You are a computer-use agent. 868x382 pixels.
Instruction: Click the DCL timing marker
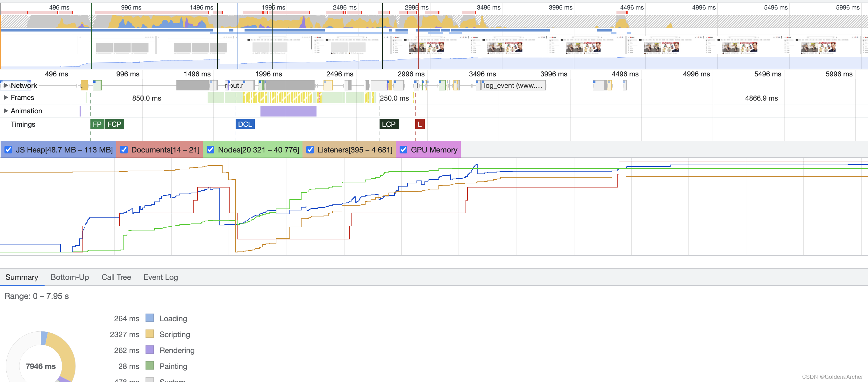pos(245,124)
